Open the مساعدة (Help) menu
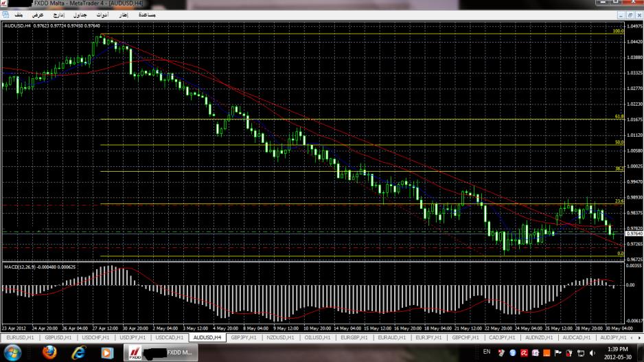The height and width of the screenshot is (362, 644). (x=146, y=14)
